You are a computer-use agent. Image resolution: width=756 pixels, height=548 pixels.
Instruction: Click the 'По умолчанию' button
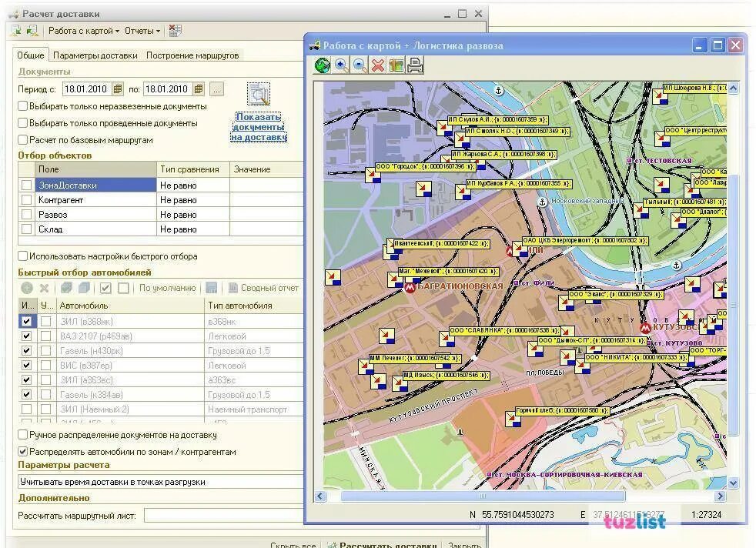(167, 288)
